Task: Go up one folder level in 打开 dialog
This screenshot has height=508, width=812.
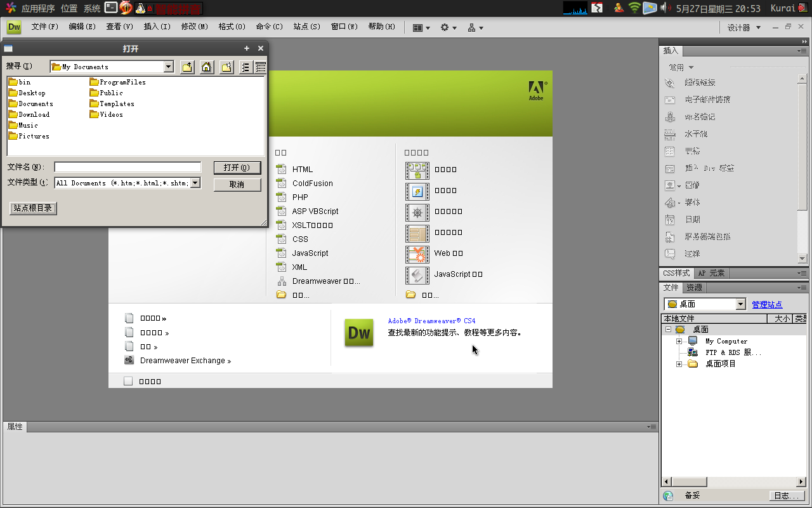Action: click(187, 67)
